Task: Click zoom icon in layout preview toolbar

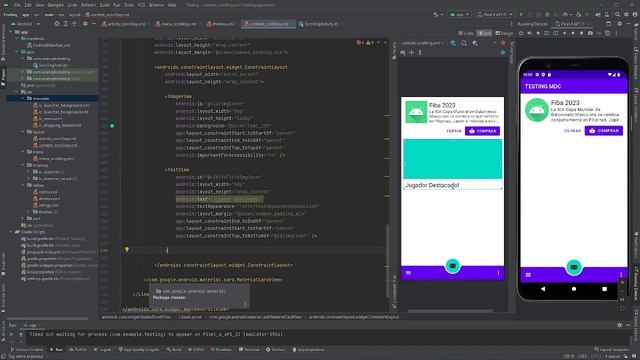Action: pyautogui.click(x=403, y=52)
